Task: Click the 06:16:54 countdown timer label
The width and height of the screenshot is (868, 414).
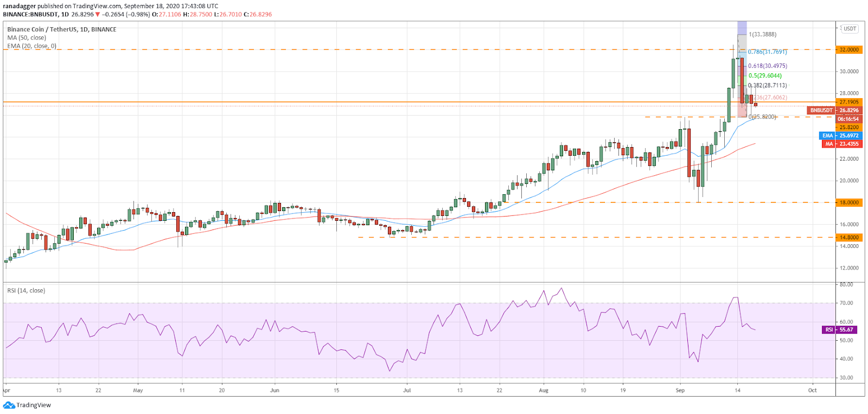Action: [x=849, y=119]
